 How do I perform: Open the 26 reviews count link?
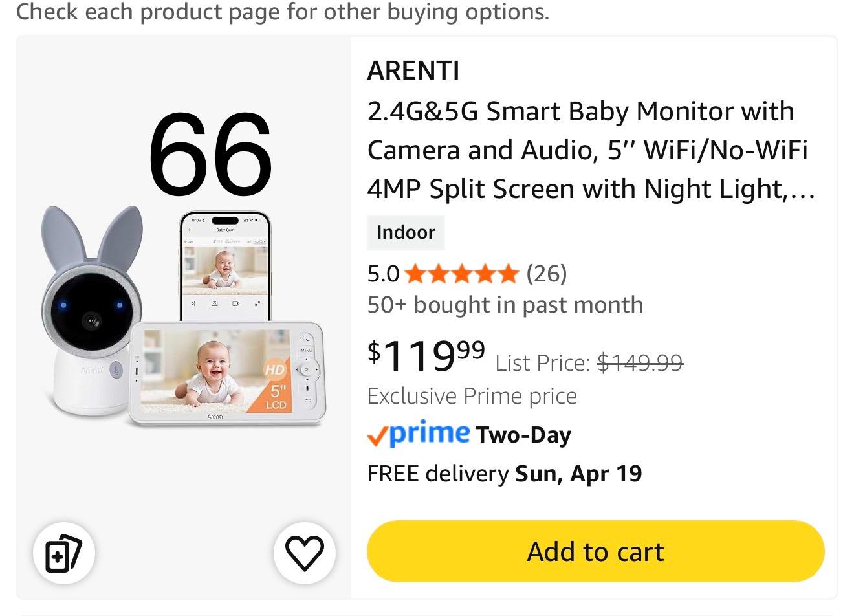(547, 274)
